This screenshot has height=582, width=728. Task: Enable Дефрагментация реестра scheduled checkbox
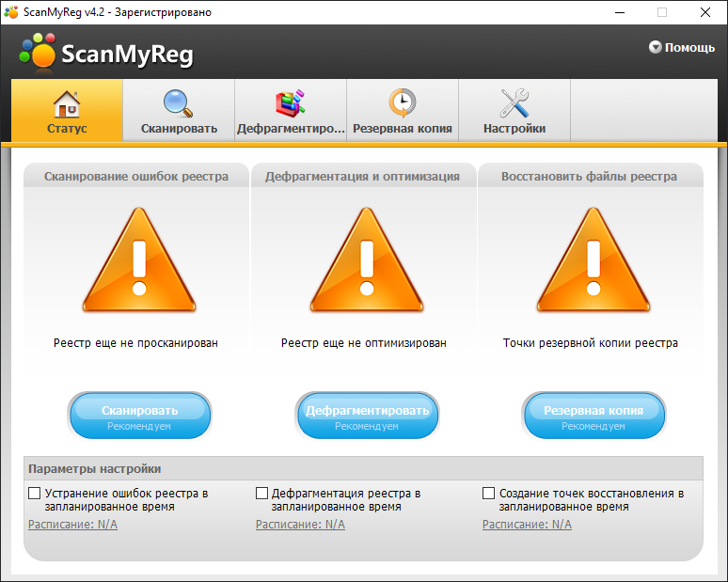(262, 493)
